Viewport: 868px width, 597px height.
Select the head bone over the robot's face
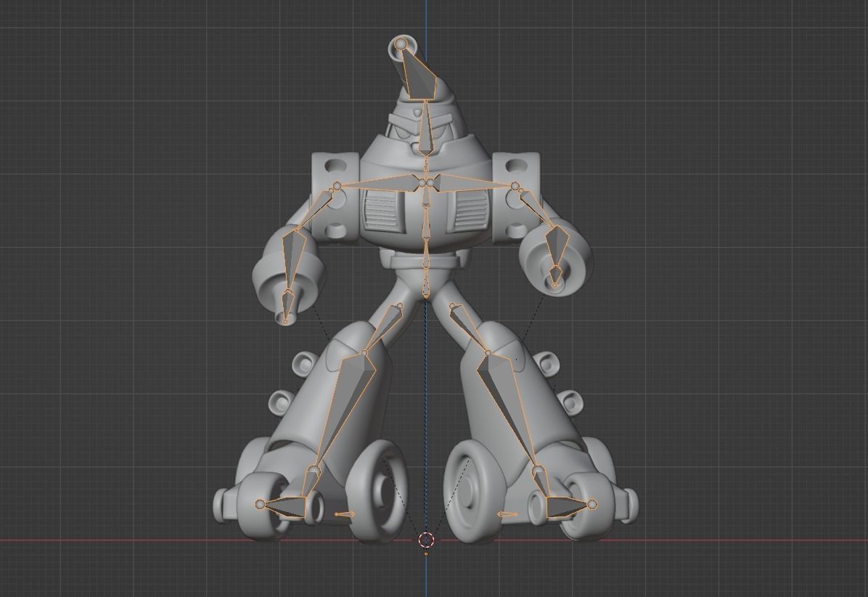(x=425, y=127)
